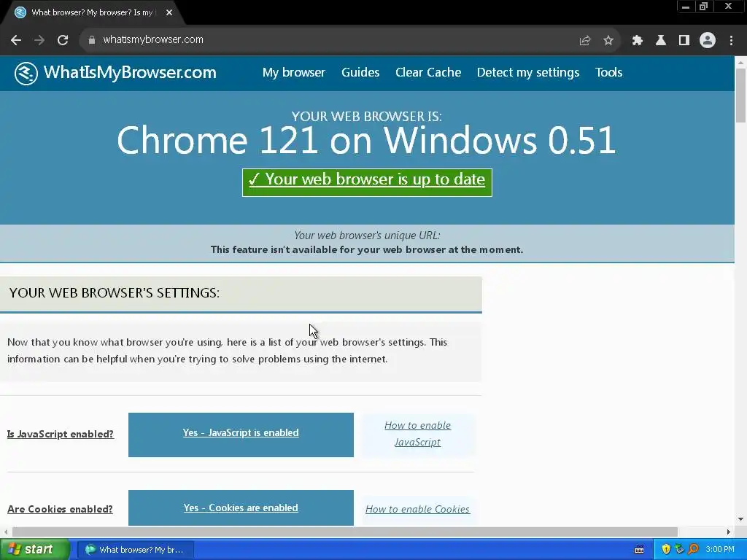Click 'YOUR WEB BROWSER'S SETTINGS:' heading
Viewport: 747px width, 560px height.
click(x=115, y=293)
